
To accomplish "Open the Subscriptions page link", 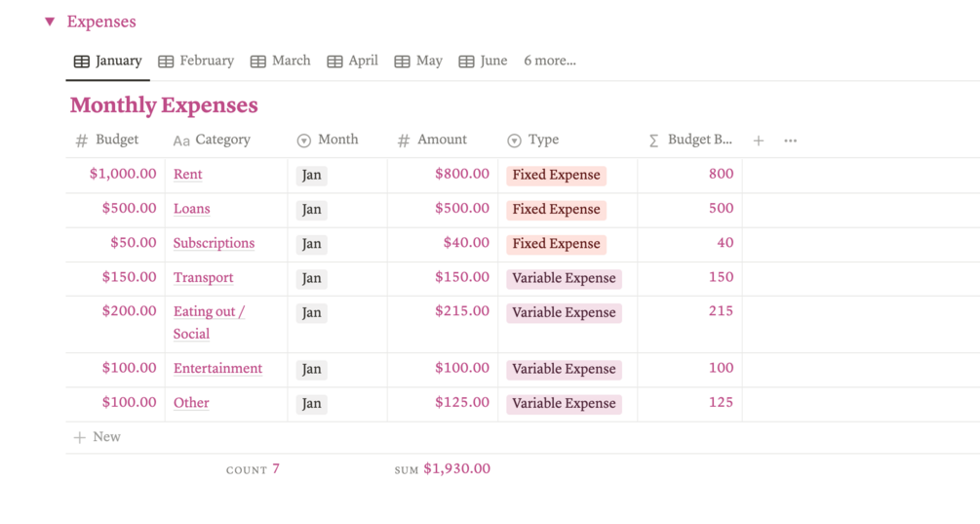I will pos(214,243).
